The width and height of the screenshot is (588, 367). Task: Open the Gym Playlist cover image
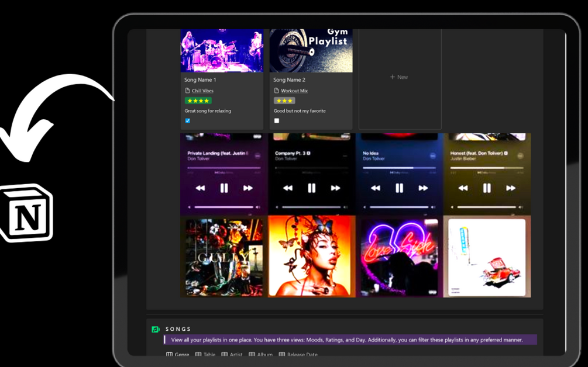pos(311,51)
